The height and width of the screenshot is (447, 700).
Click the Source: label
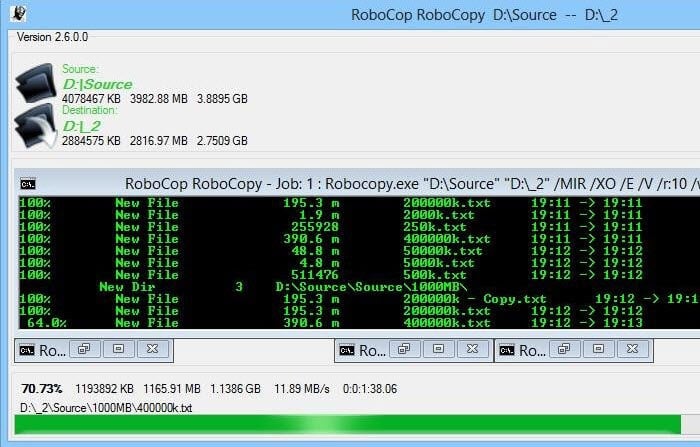80,69
